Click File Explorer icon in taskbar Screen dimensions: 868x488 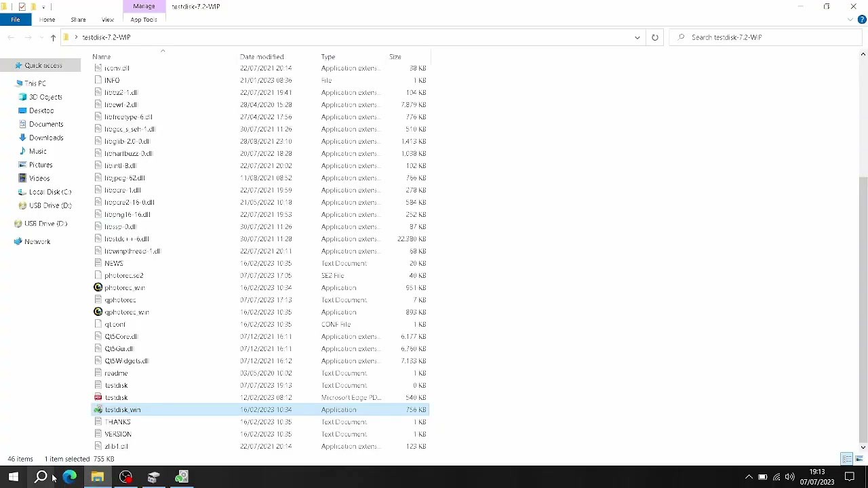(x=98, y=477)
